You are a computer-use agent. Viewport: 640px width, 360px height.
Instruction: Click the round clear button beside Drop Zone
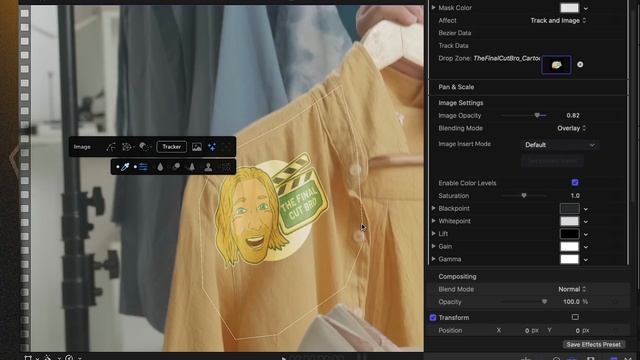click(x=580, y=64)
